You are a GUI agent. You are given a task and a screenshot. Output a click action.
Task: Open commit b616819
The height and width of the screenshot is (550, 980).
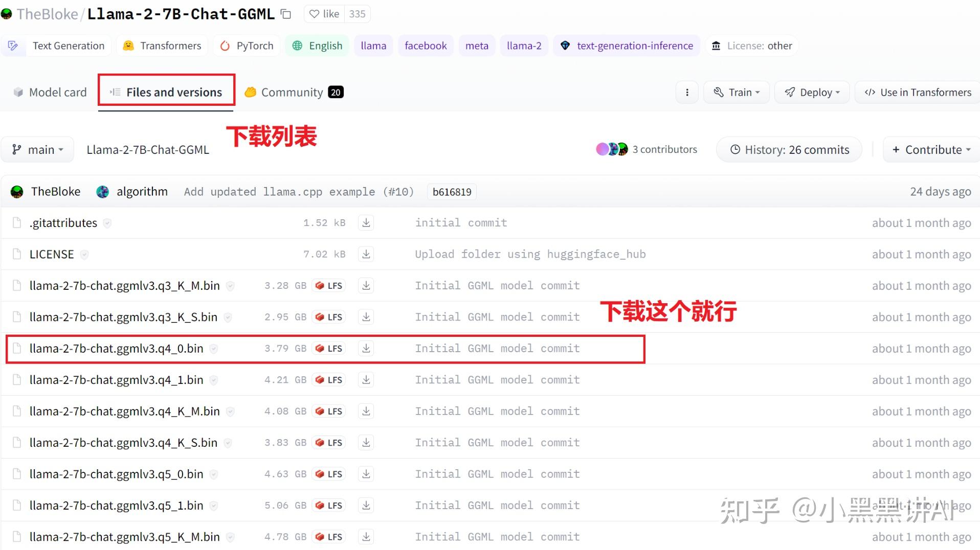452,191
